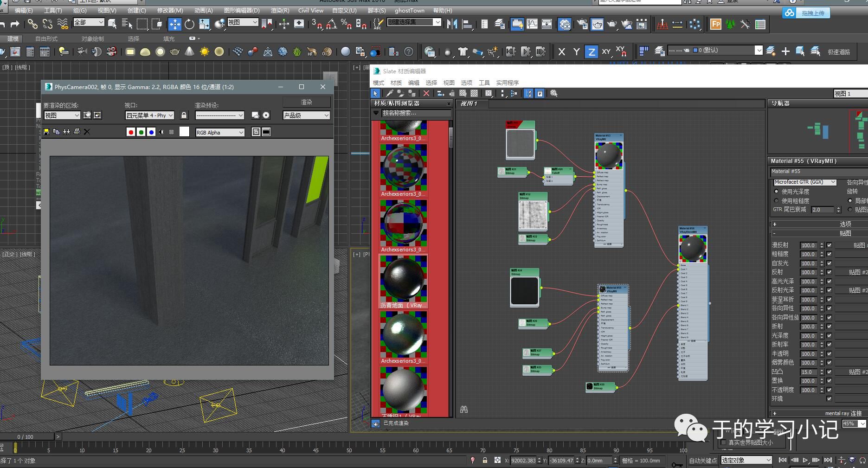The width and height of the screenshot is (868, 468).
Task: Click the 反射 map slot button 贴图 #2
Action: (851, 272)
